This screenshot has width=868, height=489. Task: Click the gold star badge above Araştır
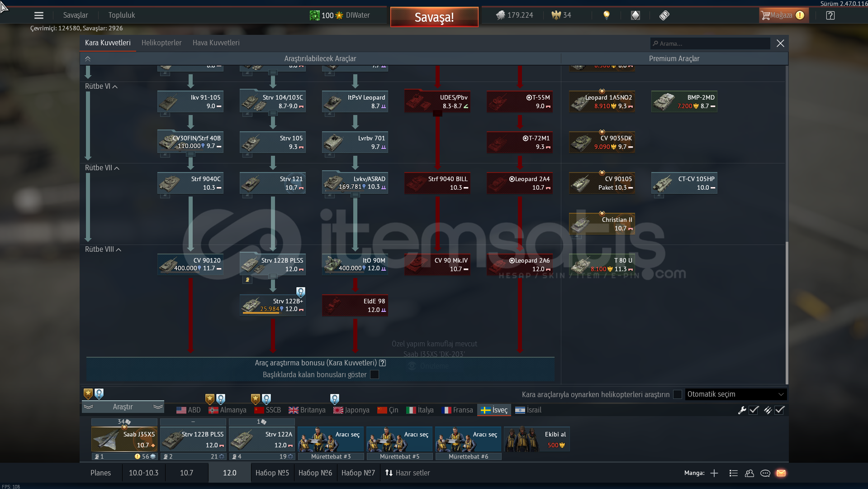(88, 393)
